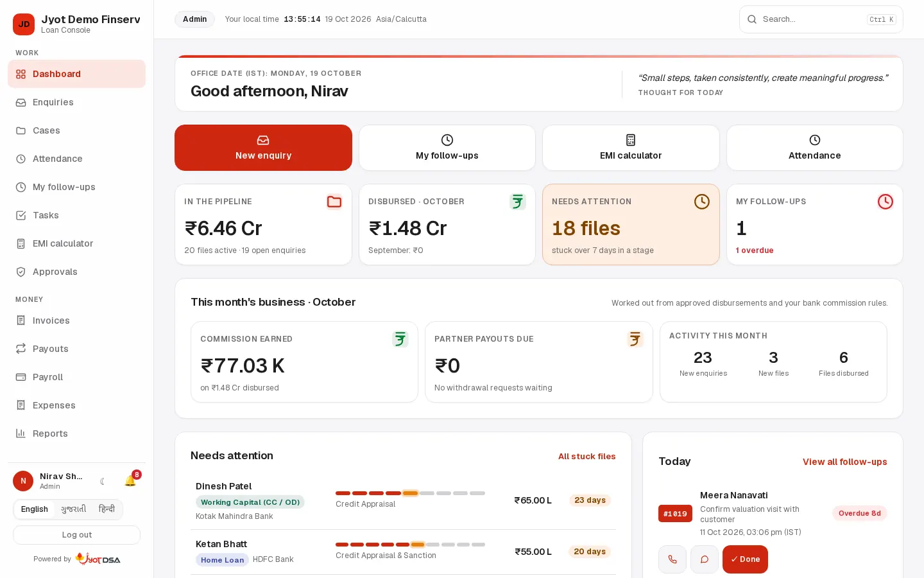Viewport: 924px width, 578px height.
Task: Switch language to Gujarati
Action: click(x=74, y=509)
